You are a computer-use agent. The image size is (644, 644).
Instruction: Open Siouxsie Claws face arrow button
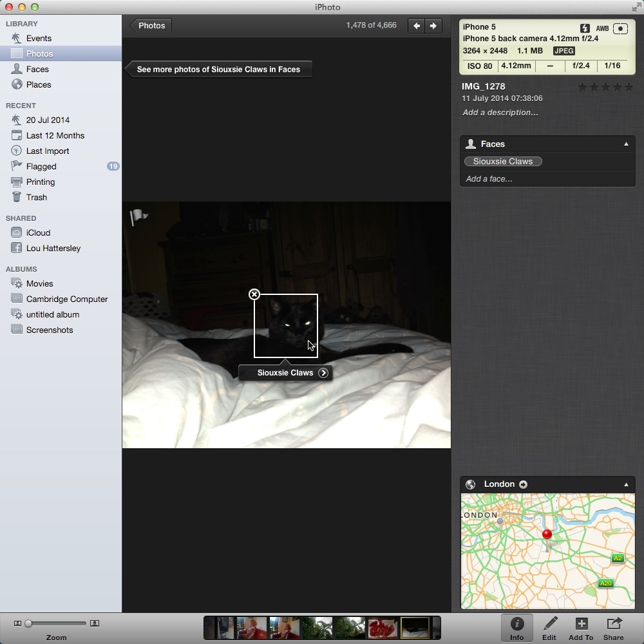[x=324, y=373]
